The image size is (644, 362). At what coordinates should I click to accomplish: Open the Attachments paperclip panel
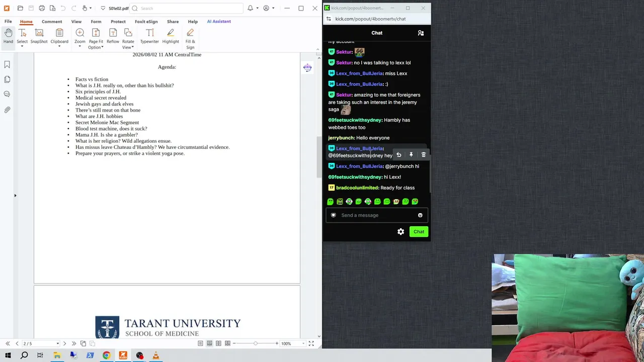point(7,110)
